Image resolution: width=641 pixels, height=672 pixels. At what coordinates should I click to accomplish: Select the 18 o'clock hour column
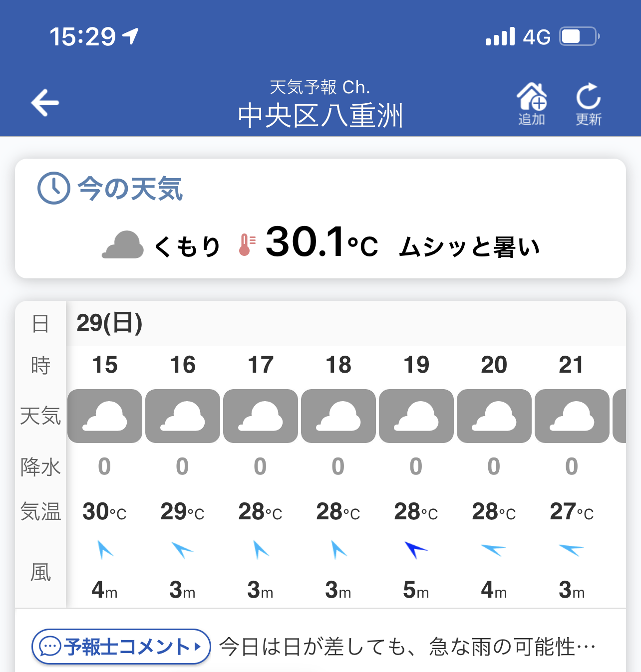pos(338,365)
